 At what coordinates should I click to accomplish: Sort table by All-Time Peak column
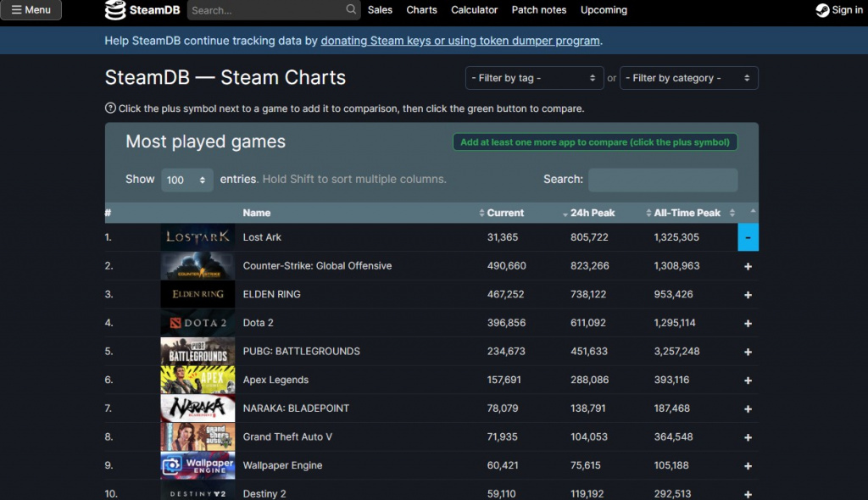tap(687, 213)
